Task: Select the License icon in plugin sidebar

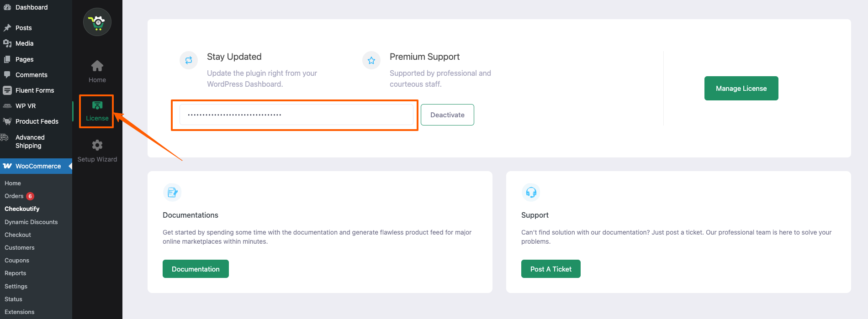Action: [x=97, y=106]
